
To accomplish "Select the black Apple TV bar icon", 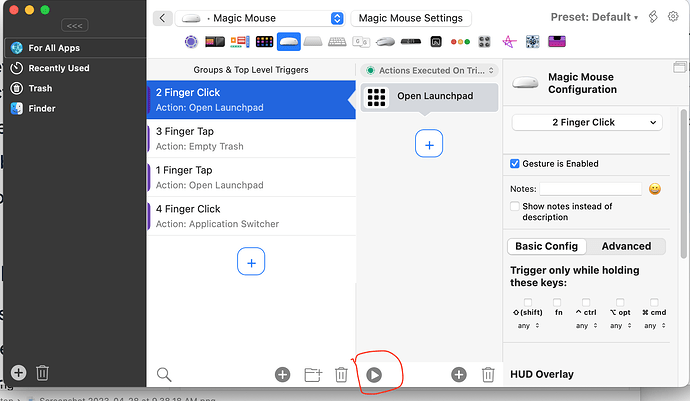I will 411,42.
